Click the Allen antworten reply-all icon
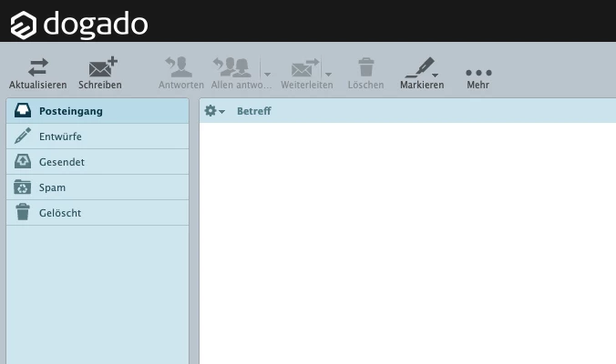Viewport: 616px width, 364px height. point(235,67)
